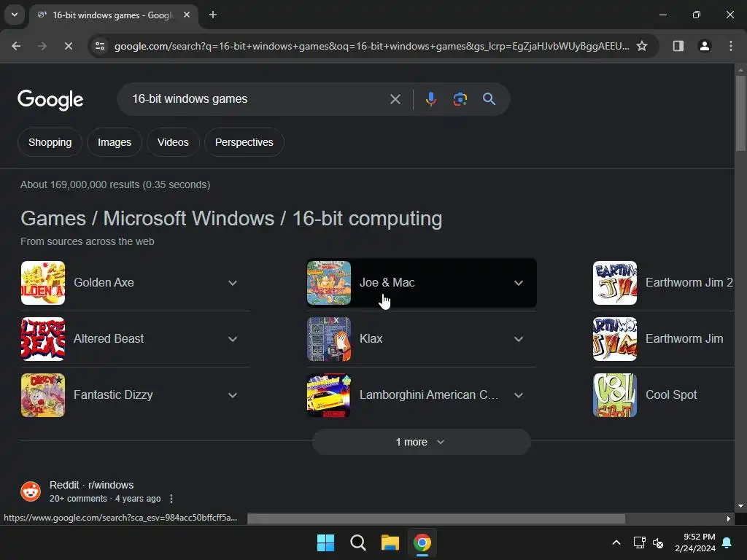The image size is (747, 560).
Task: Expand the Joe & Mac entry
Action: click(x=519, y=283)
